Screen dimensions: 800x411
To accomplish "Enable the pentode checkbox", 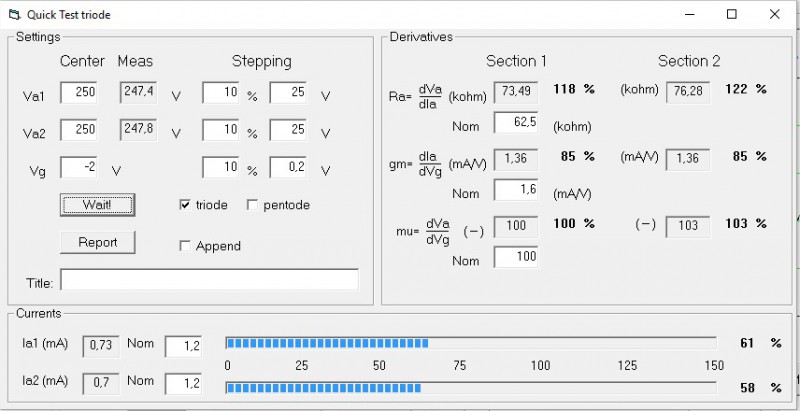I will click(x=252, y=205).
